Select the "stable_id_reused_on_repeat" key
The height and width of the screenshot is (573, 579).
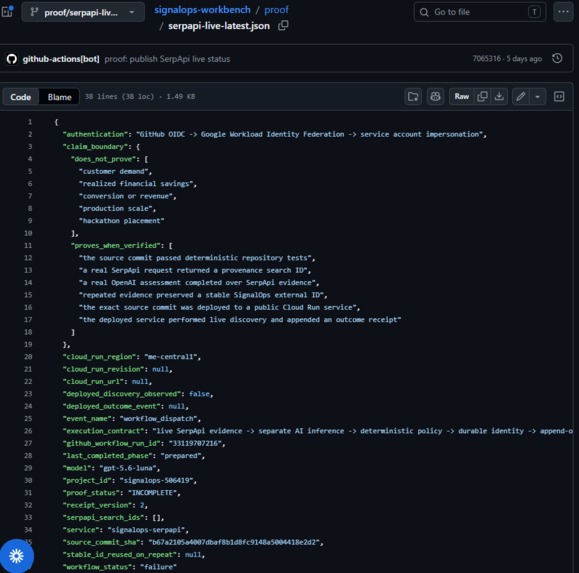120,555
